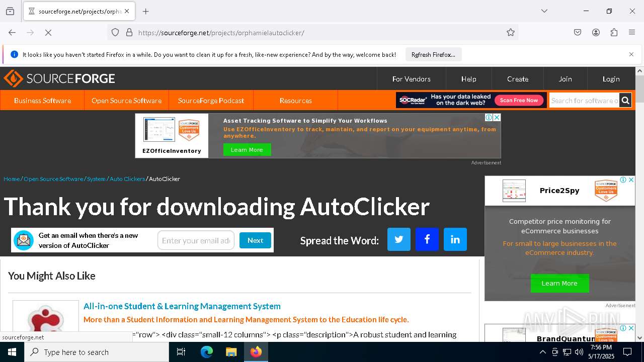Image resolution: width=644 pixels, height=362 pixels.
Task: Click the search magnifier button
Action: [625, 101]
